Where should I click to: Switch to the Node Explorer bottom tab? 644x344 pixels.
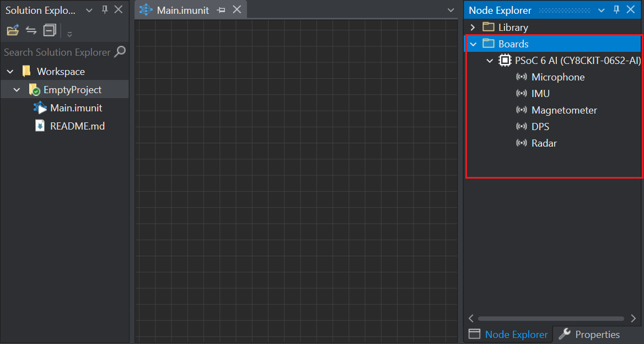coord(508,335)
